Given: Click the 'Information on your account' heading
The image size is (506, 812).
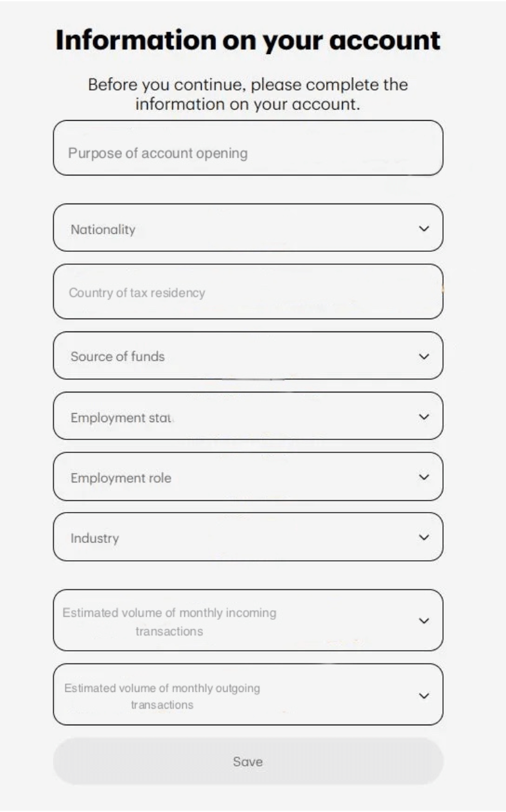Looking at the screenshot, I should (x=248, y=40).
